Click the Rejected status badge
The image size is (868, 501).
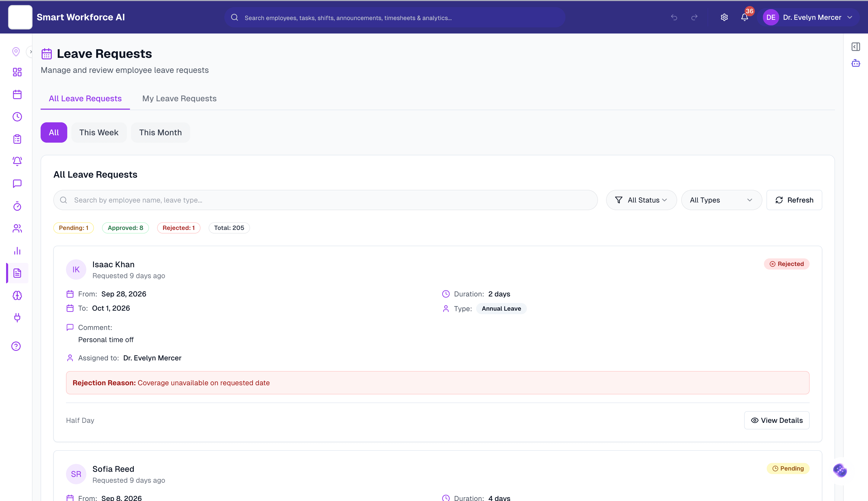(787, 264)
